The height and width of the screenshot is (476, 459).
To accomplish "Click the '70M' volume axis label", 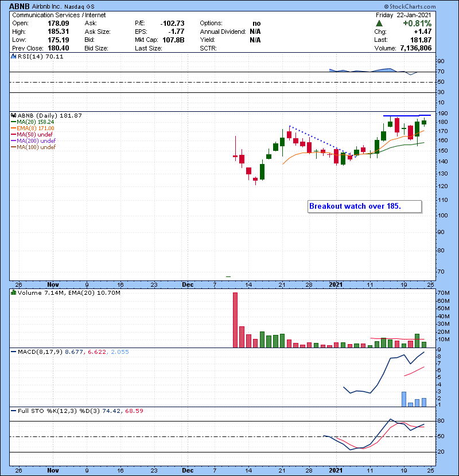I will [443, 293].
